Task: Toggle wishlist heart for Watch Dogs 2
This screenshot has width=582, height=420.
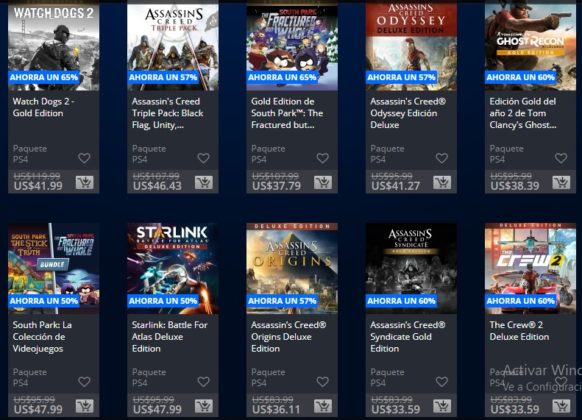Action: (84, 158)
